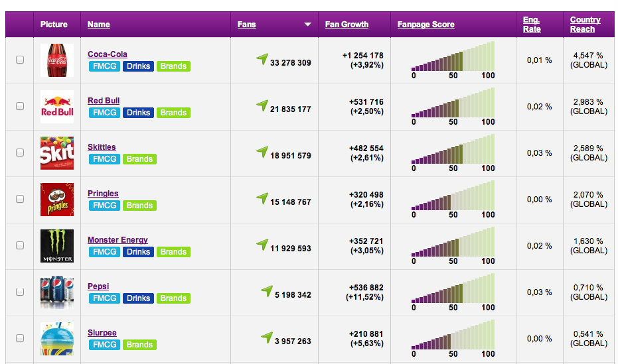The width and height of the screenshot is (618, 364).
Task: Click the fan count 11 929 593
Action: [x=291, y=249]
